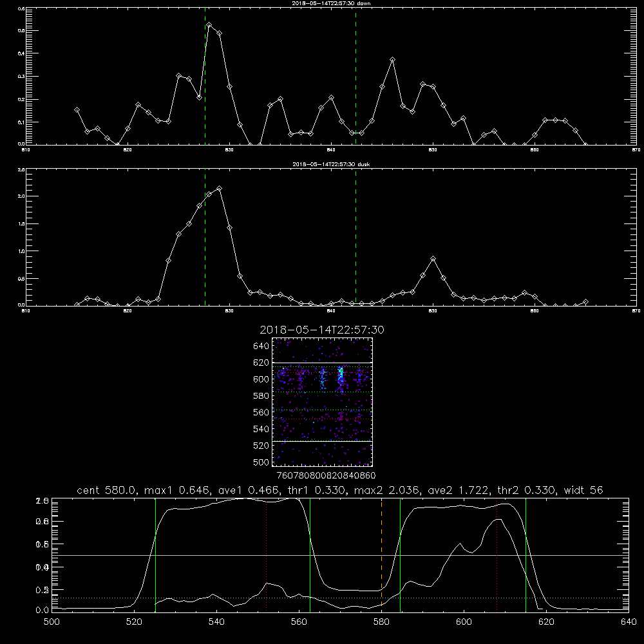This screenshot has height=644, width=644.
Task: Click the heatmap y-axis label 620
Action: [x=261, y=363]
